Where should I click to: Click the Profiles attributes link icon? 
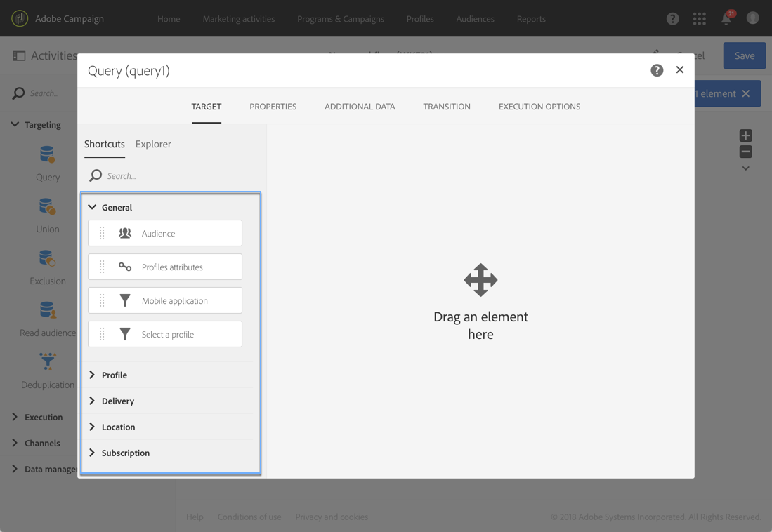pyautogui.click(x=125, y=267)
